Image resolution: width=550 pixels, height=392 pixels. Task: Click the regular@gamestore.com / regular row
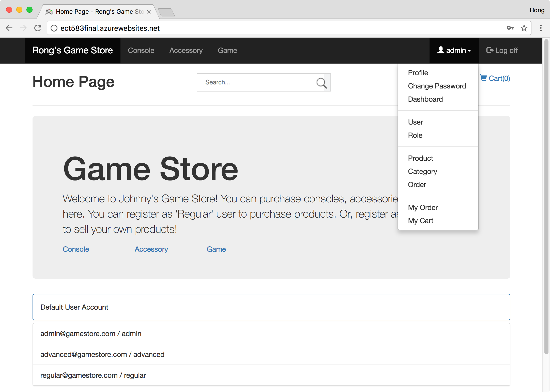(x=271, y=375)
